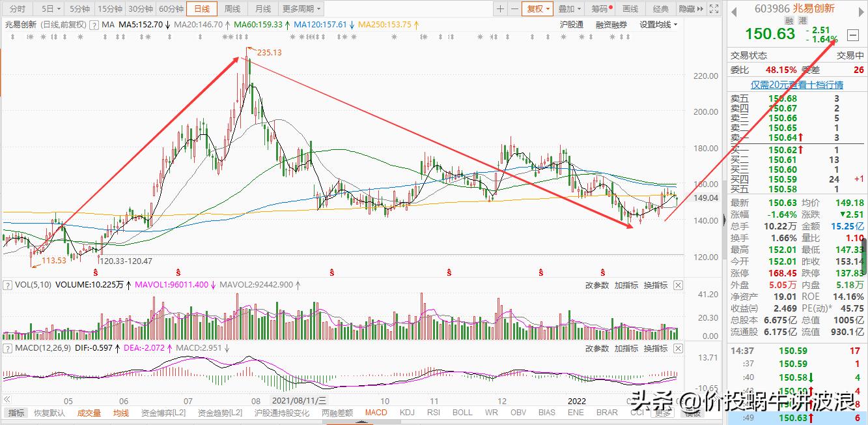Expand 更多周期 period dropdown
868x425 pixels.
pyautogui.click(x=301, y=9)
